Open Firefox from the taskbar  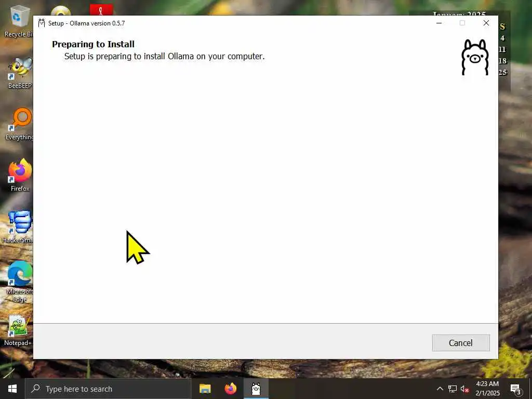pyautogui.click(x=231, y=389)
